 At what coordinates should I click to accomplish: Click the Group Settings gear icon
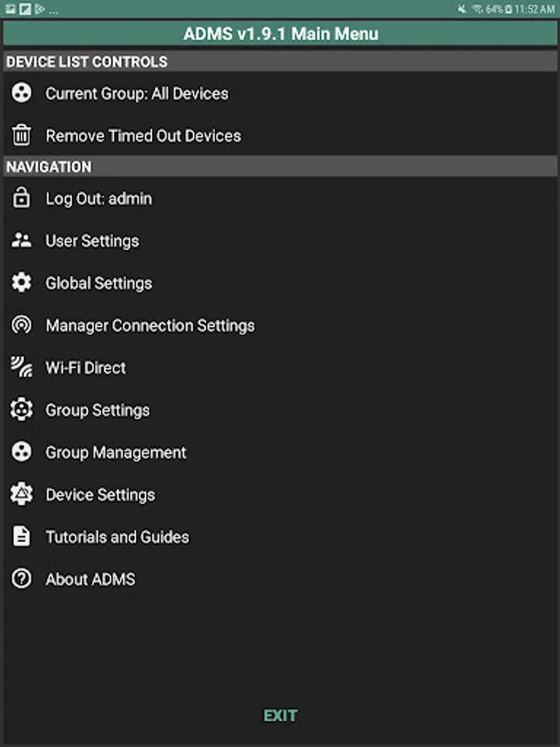coord(22,410)
